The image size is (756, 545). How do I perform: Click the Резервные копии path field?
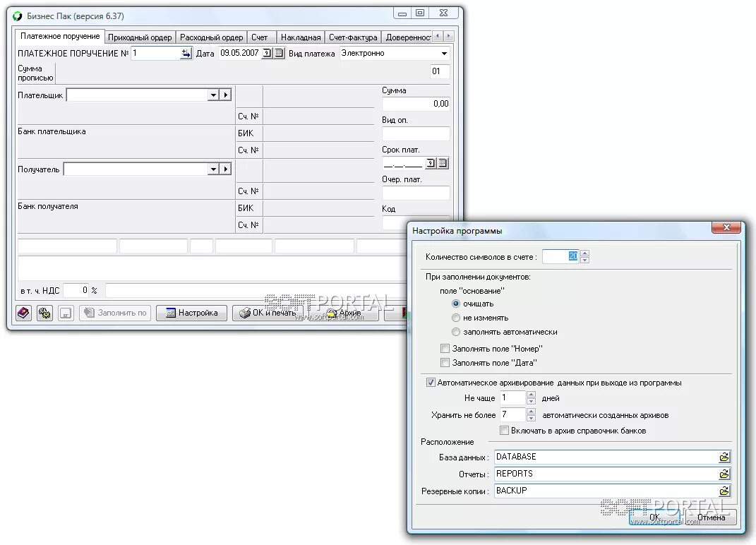[606, 491]
